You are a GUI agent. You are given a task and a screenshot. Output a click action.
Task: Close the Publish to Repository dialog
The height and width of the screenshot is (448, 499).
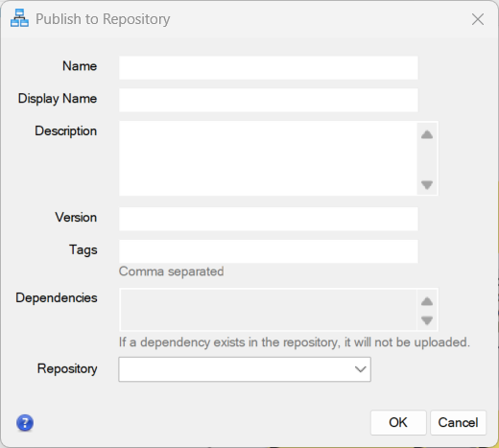(478, 19)
